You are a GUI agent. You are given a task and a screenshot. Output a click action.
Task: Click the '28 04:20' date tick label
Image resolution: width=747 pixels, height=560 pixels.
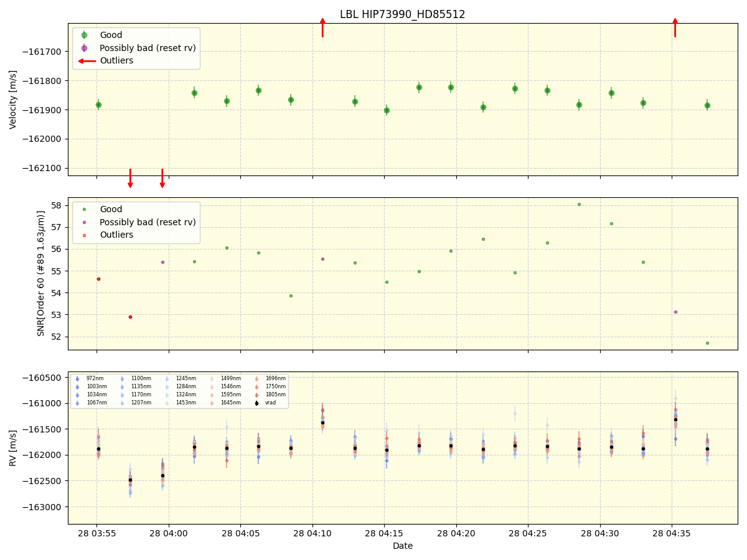pos(456,533)
